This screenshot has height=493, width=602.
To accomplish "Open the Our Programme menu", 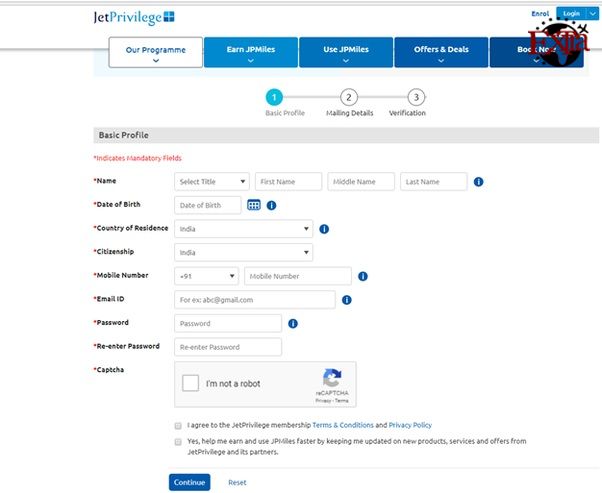I will click(155, 52).
